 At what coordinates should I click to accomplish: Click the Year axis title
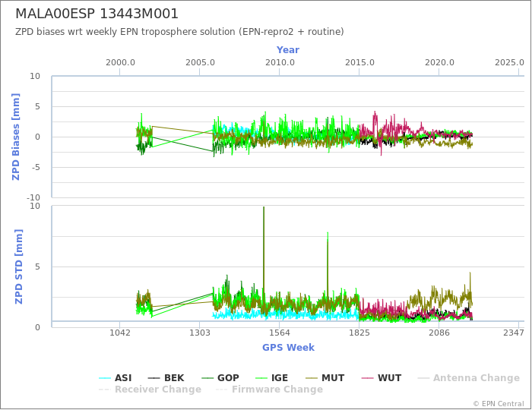tap(288, 50)
